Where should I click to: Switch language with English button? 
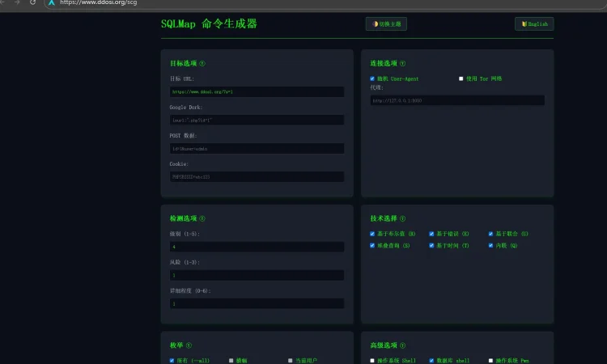coord(534,24)
